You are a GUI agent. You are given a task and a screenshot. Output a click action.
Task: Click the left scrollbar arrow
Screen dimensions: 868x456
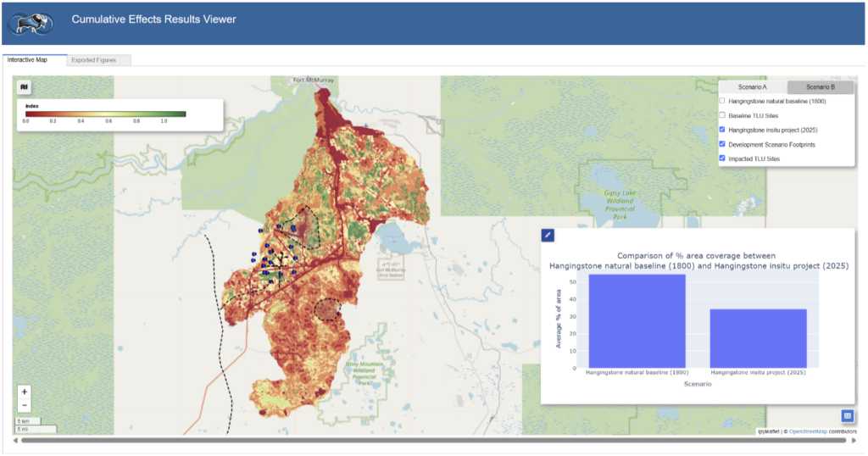16,441
